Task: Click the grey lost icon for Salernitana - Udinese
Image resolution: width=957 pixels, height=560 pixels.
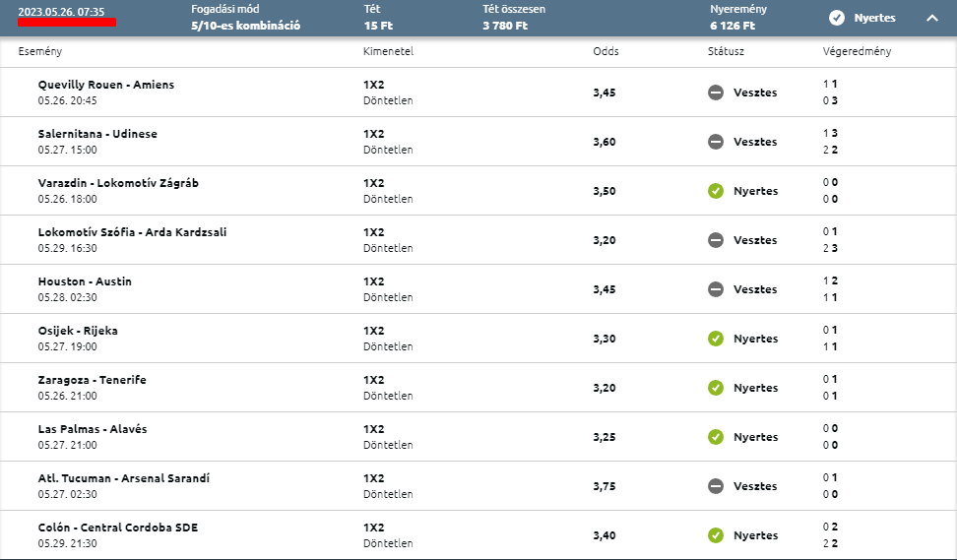Action: click(716, 142)
